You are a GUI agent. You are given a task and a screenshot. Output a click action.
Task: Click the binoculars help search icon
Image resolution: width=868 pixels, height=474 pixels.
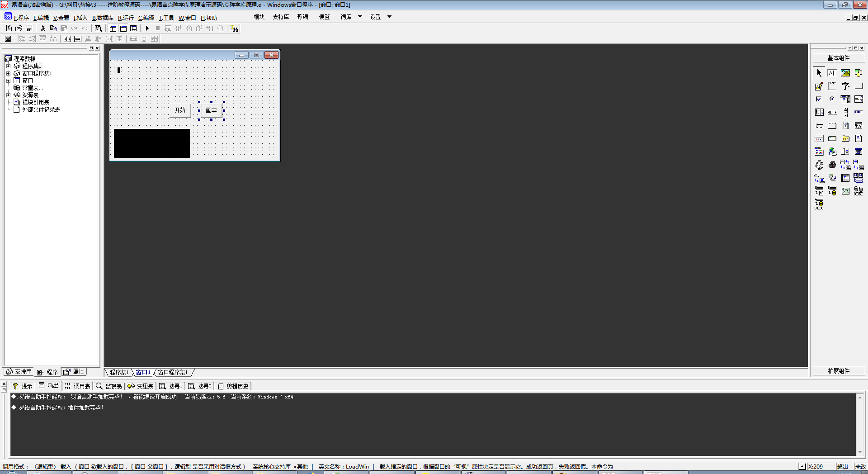(x=234, y=28)
